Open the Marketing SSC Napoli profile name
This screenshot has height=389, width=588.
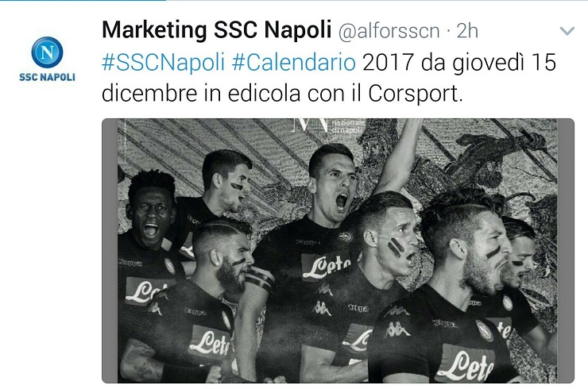pyautogui.click(x=216, y=29)
